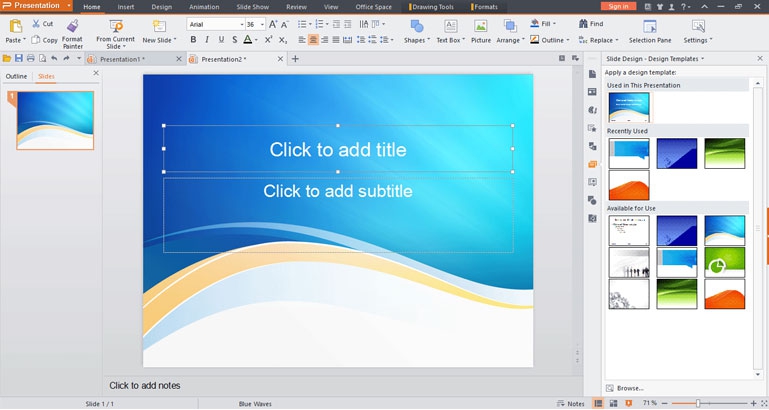Print with the printer icon
This screenshot has width=769, height=410.
[30, 58]
